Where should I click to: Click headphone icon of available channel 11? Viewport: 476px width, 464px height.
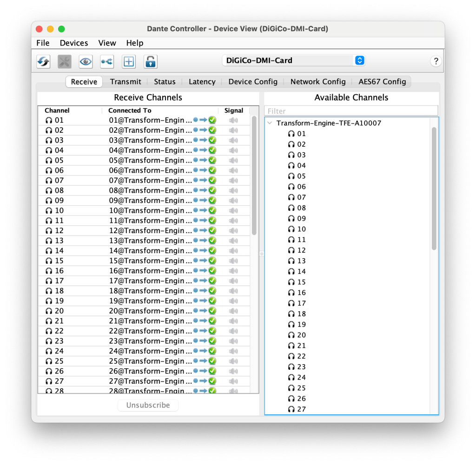click(x=291, y=240)
